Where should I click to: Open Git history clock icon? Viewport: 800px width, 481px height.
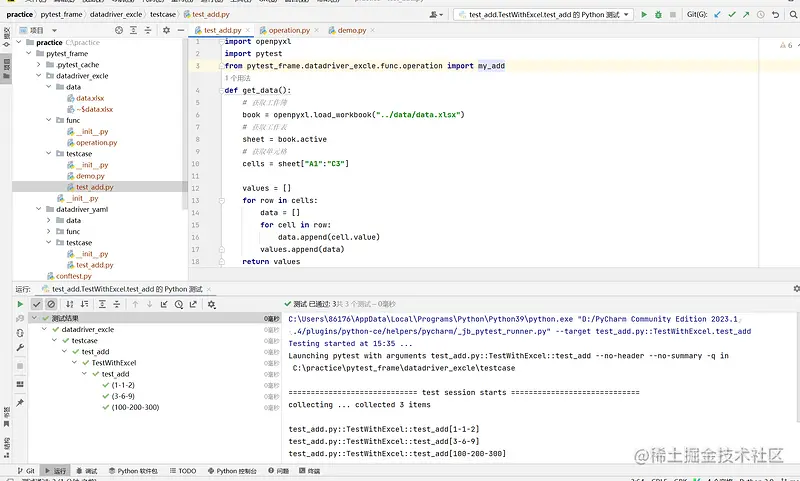(x=761, y=15)
